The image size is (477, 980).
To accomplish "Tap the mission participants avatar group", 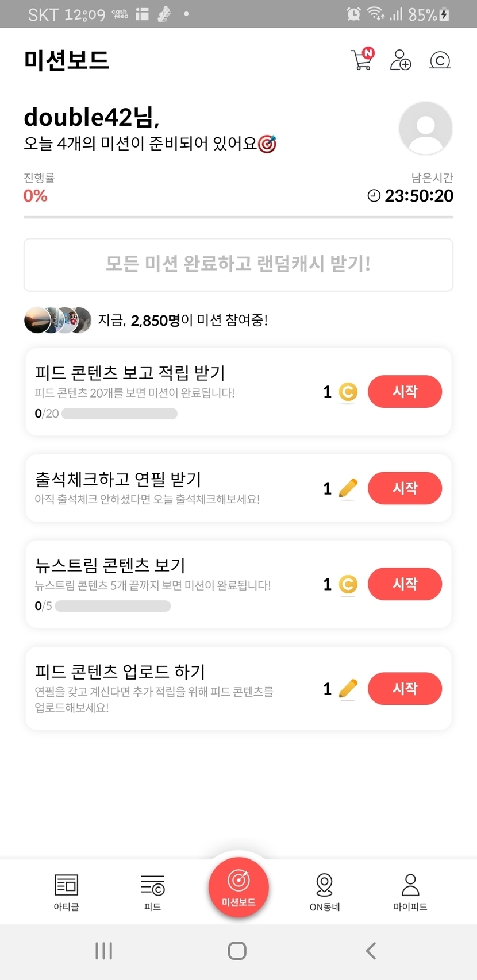I will [57, 320].
